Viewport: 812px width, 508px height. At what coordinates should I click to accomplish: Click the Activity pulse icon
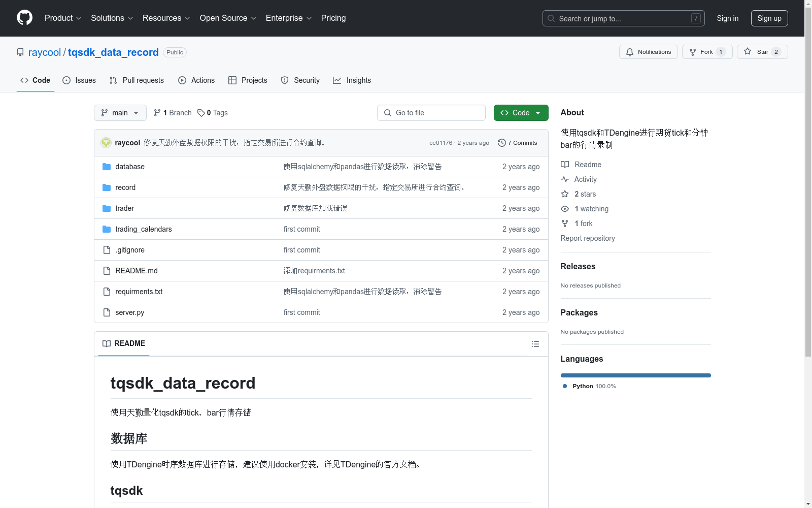tap(565, 179)
